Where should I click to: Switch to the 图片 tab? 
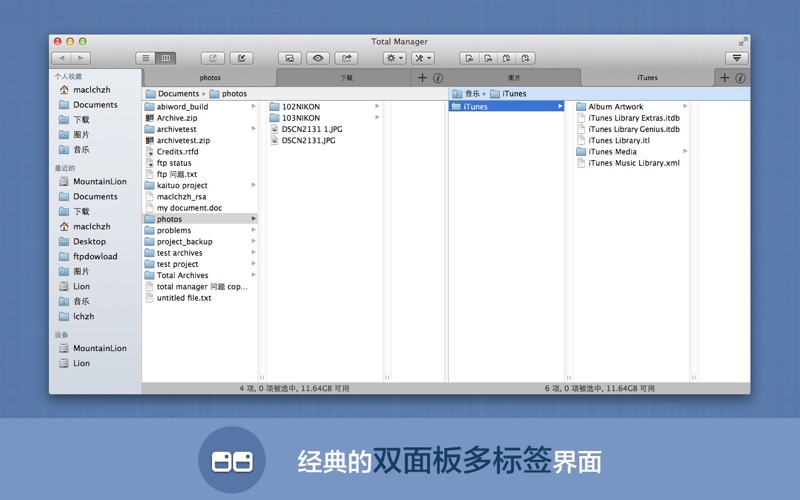click(x=514, y=78)
